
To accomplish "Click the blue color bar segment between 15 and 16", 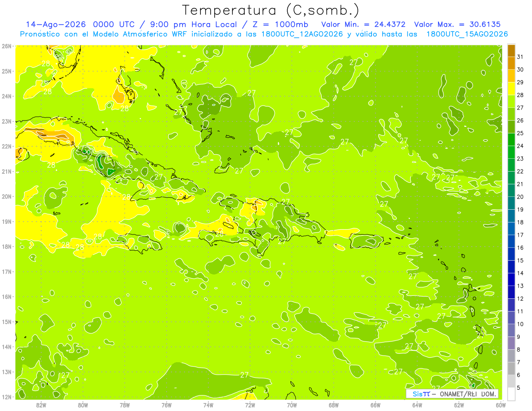I will 511,254.
